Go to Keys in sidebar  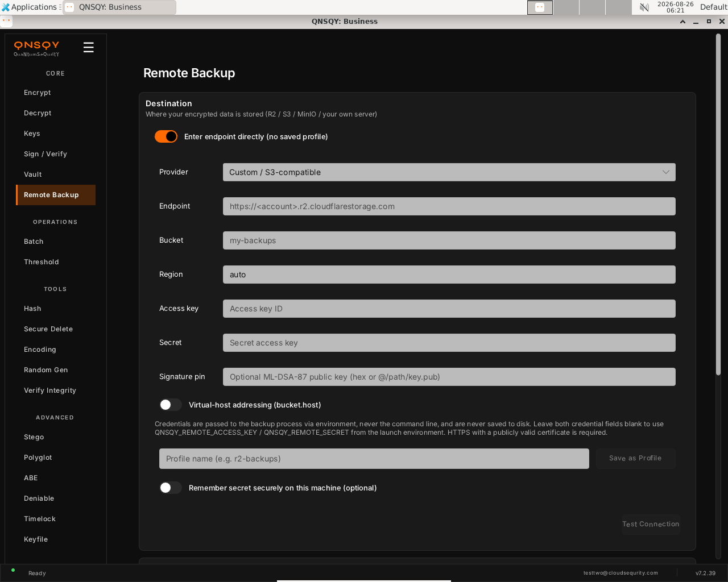[56, 134]
